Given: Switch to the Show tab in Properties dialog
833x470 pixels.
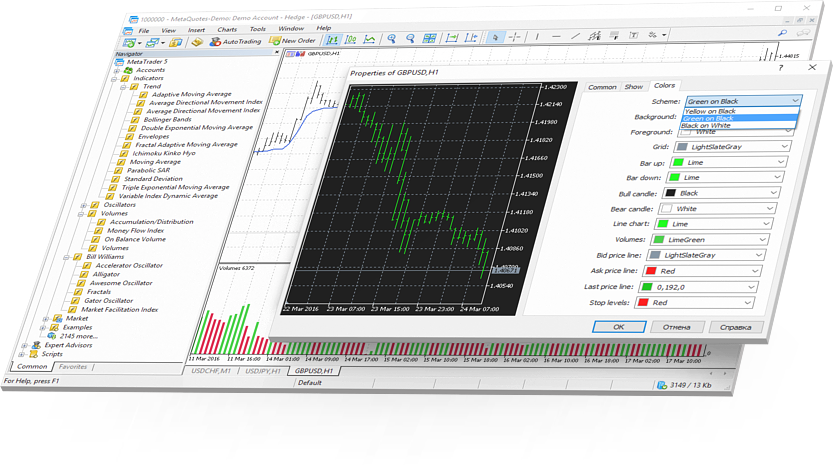Looking at the screenshot, I should tap(633, 87).
